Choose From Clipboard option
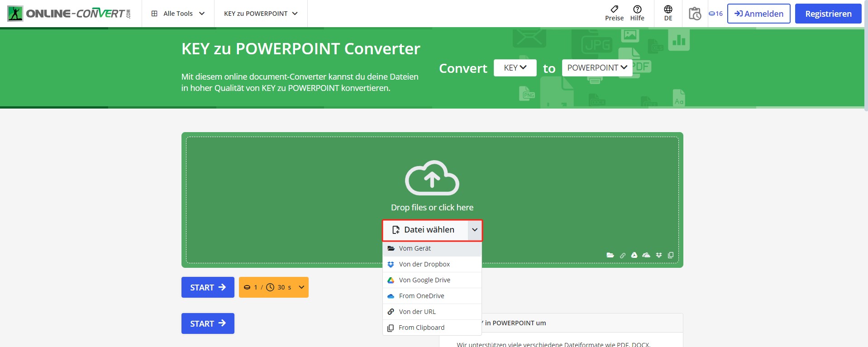 pos(432,328)
